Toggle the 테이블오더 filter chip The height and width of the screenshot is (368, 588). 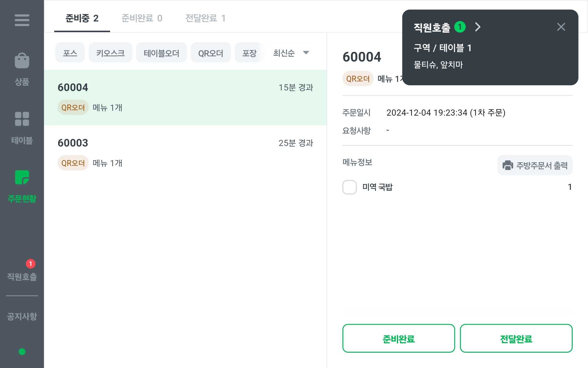(x=161, y=53)
